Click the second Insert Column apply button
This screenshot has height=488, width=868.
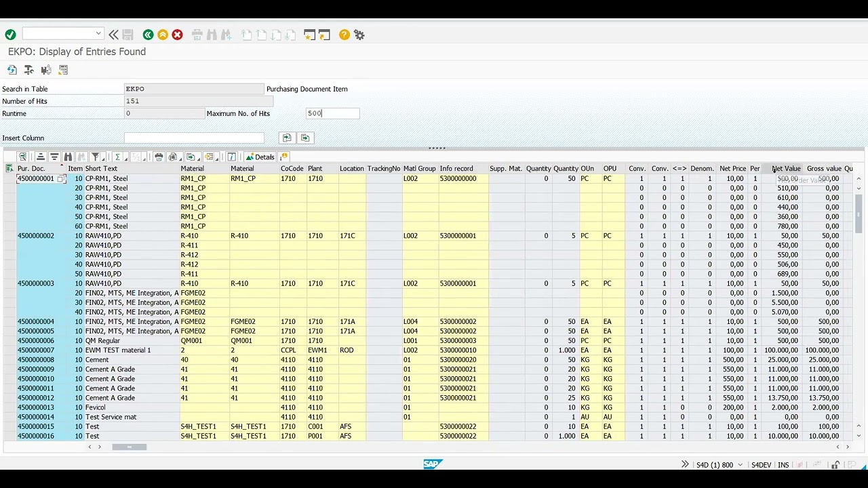(305, 138)
